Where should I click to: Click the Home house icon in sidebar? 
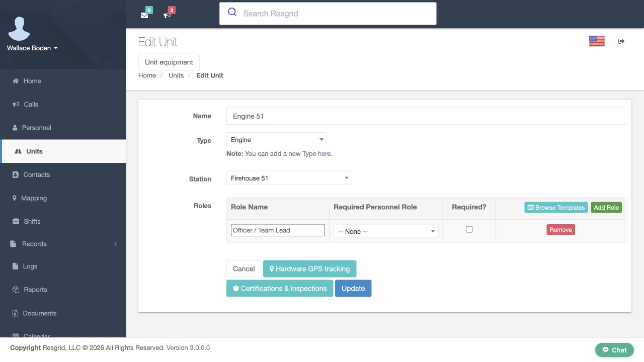coord(16,81)
